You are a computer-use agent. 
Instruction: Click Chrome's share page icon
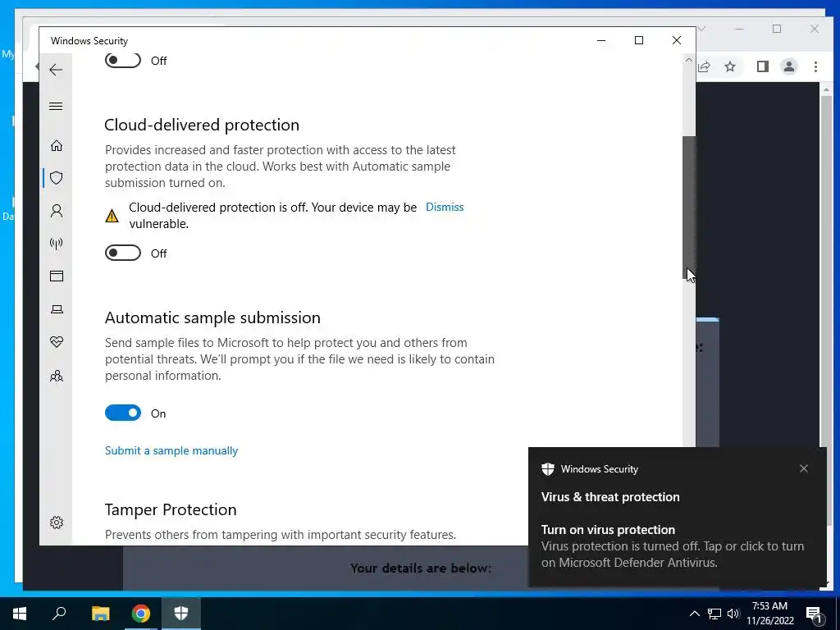704,66
